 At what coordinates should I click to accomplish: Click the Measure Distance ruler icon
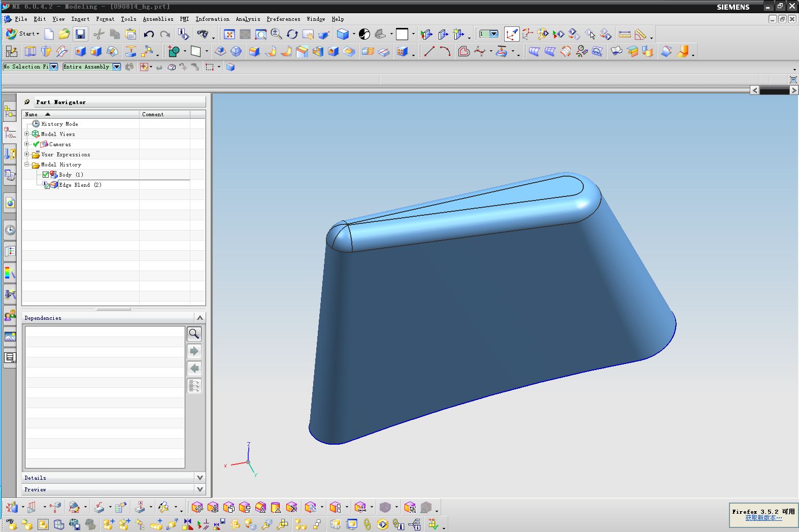(625, 34)
